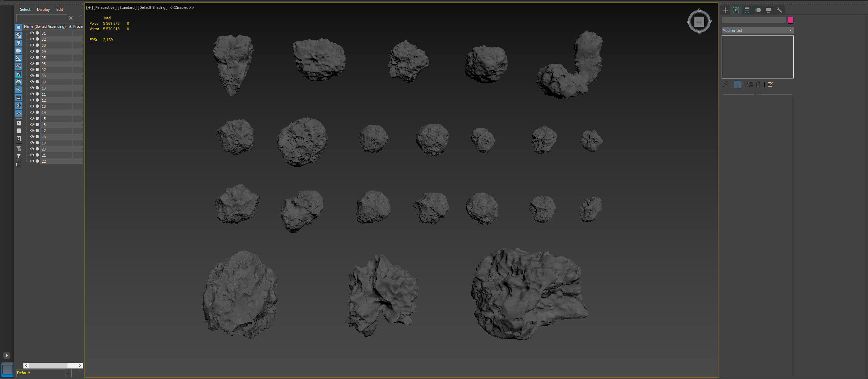Click Invert Display icon in Scene Explorer
The image size is (868, 379).
19,139
